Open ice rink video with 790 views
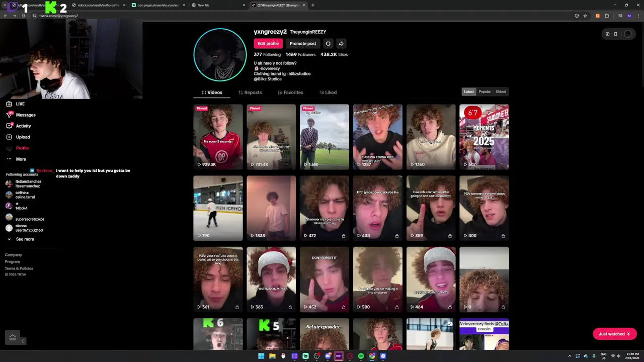This screenshot has width=644, height=362. coord(218,208)
